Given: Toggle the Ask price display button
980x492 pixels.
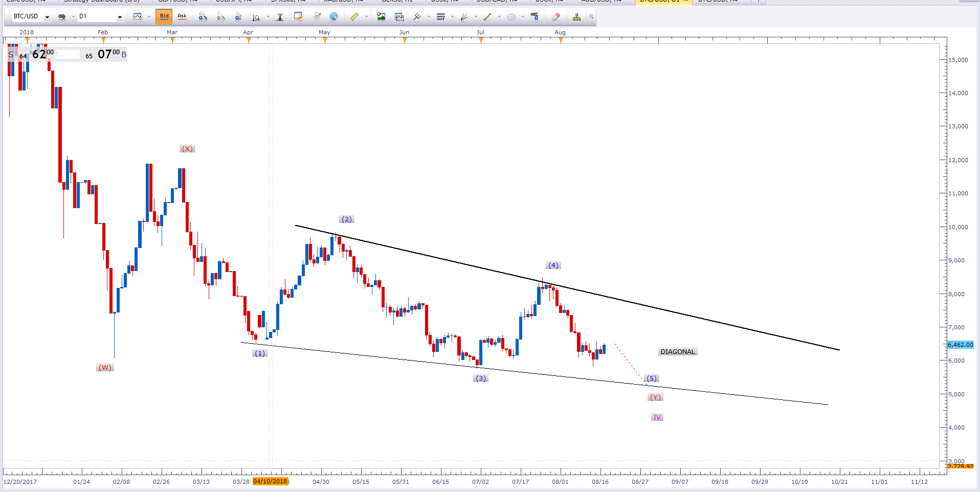Looking at the screenshot, I should click(182, 16).
